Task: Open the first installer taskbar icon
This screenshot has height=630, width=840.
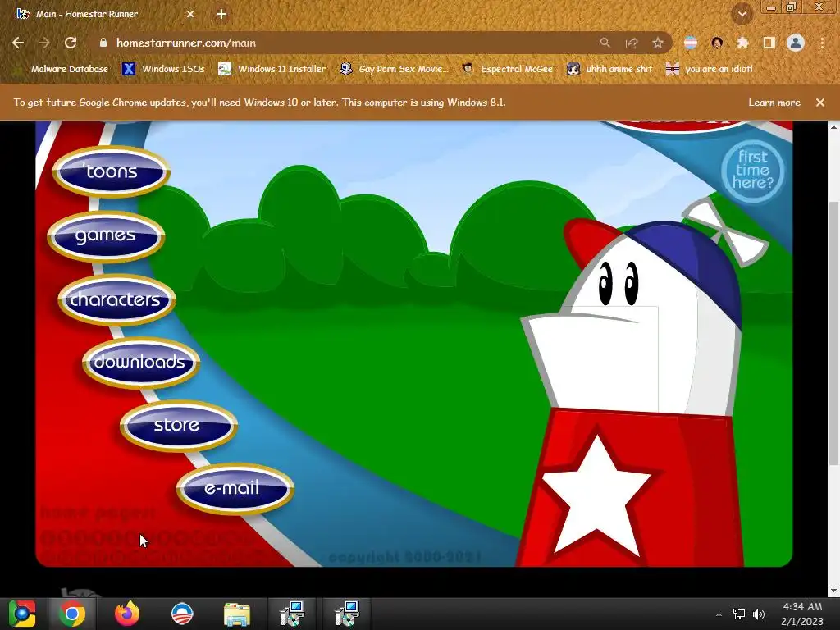Action: [292, 614]
